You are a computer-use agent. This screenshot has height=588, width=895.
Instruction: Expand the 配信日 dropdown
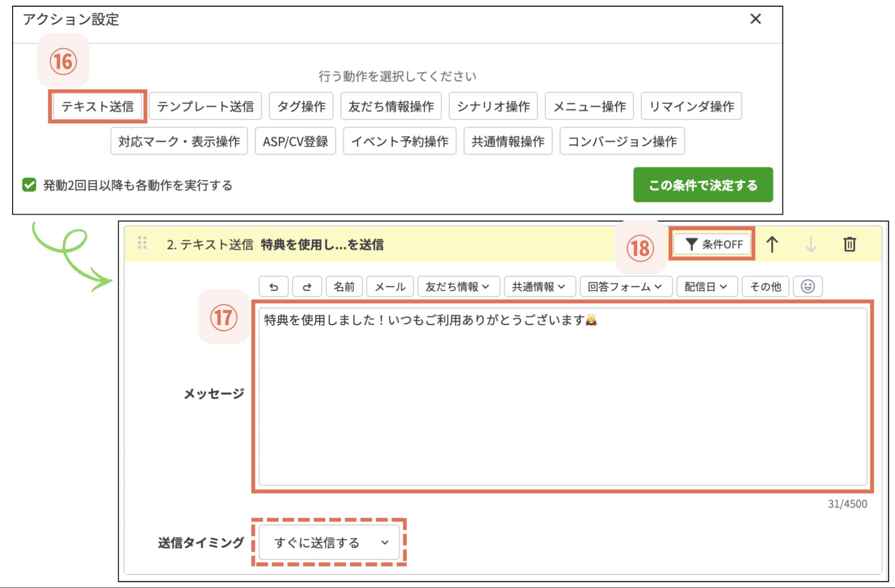coord(707,287)
